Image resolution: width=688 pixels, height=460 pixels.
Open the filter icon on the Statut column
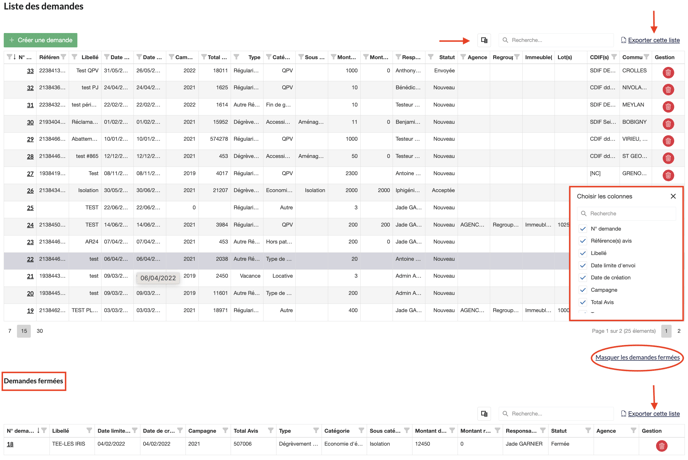coord(431,58)
